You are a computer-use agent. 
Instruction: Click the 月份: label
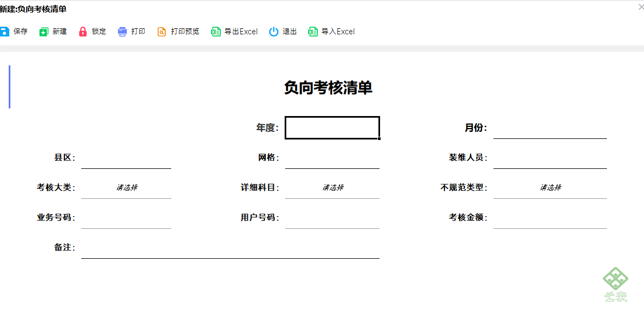coord(476,128)
